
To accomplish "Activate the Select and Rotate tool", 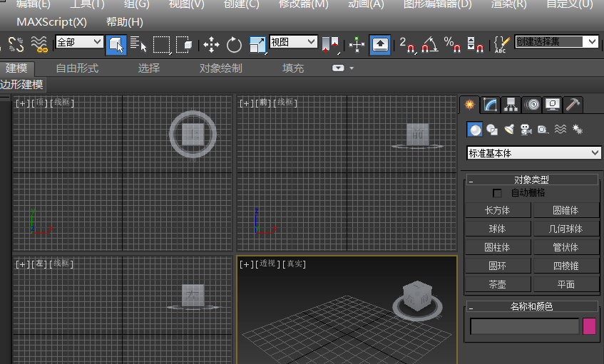I will tap(234, 45).
